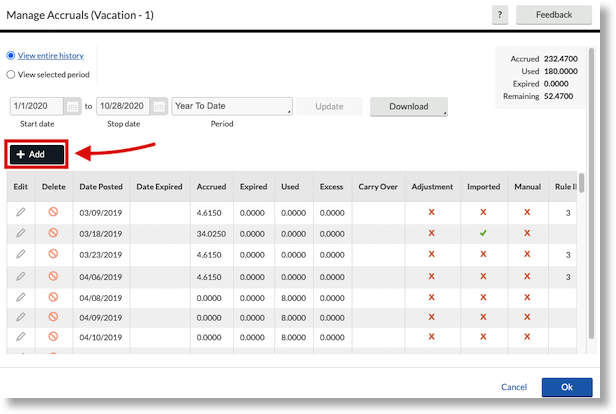Click Adjustment X mark for 03/09/2019 row
616x414 pixels.
pos(431,212)
